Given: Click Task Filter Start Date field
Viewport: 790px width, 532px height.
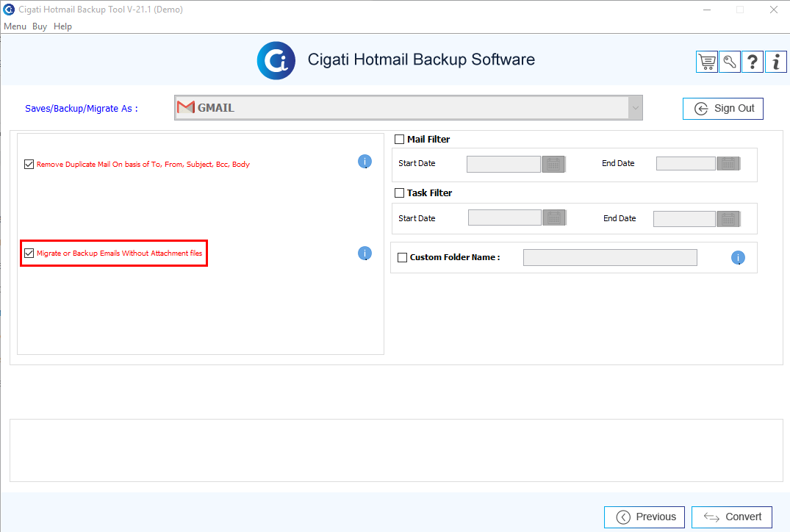Looking at the screenshot, I should tap(505, 218).
